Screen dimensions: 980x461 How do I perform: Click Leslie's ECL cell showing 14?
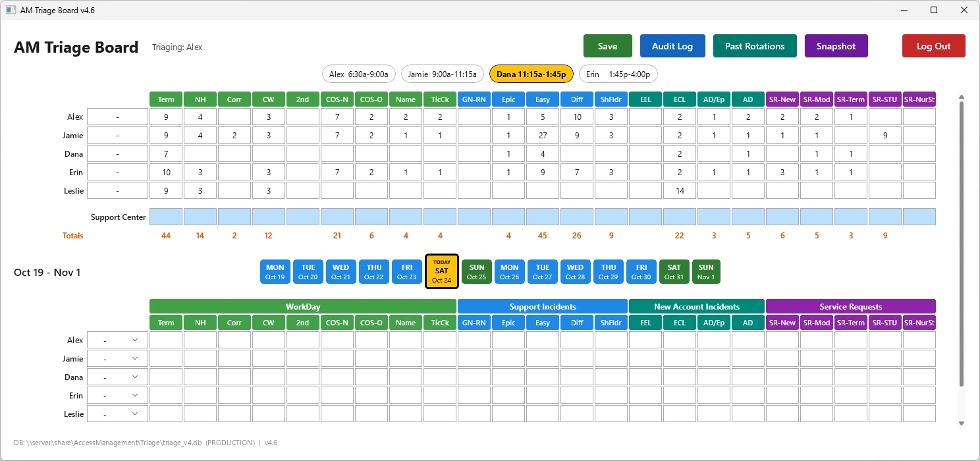tap(680, 190)
